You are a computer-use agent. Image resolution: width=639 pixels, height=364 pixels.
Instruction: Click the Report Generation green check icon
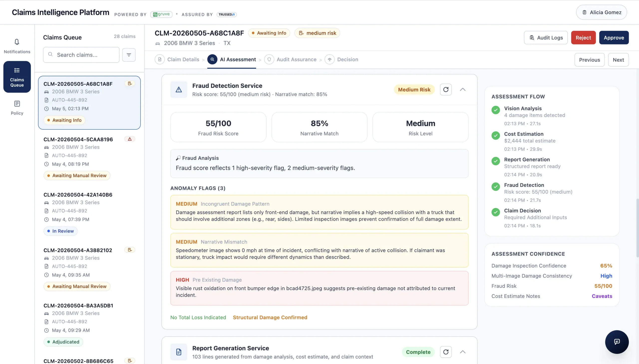(495, 161)
